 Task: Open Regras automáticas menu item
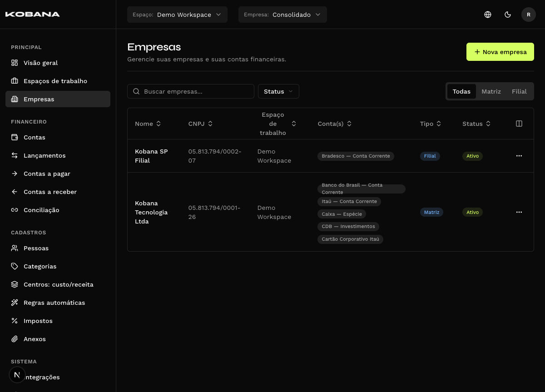[58, 303]
